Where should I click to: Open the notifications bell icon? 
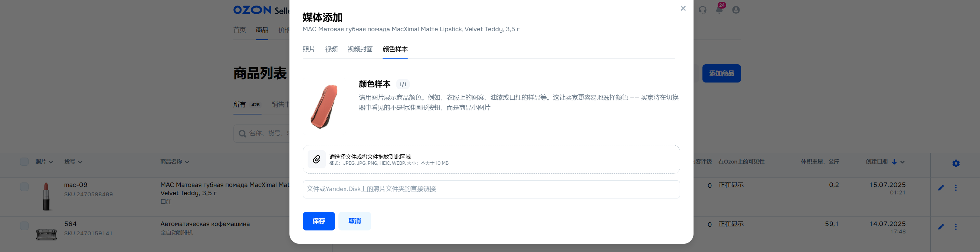pos(719,10)
